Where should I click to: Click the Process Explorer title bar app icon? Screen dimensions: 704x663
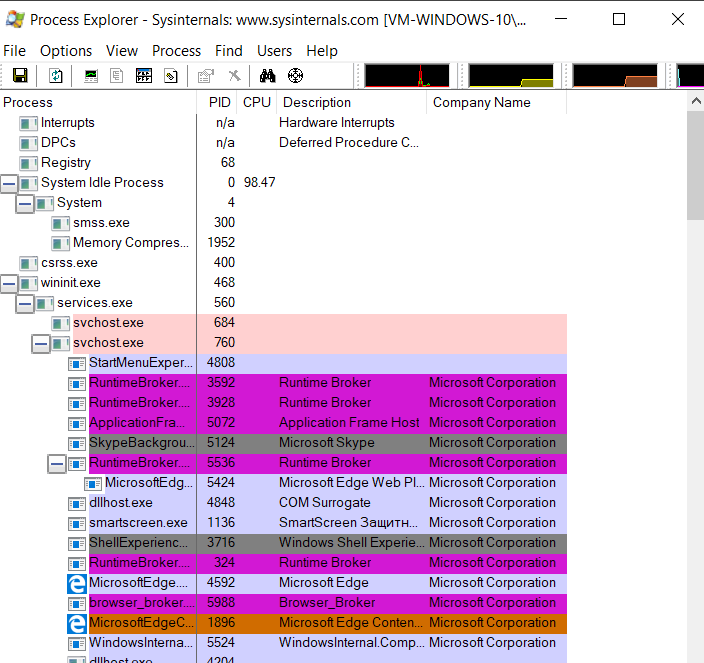tap(15, 19)
